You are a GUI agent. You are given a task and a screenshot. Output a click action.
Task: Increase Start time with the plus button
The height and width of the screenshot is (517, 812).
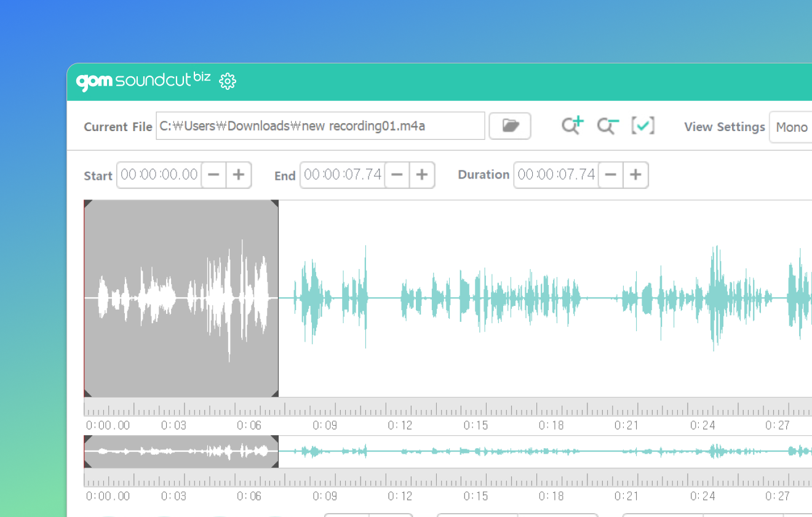(239, 175)
